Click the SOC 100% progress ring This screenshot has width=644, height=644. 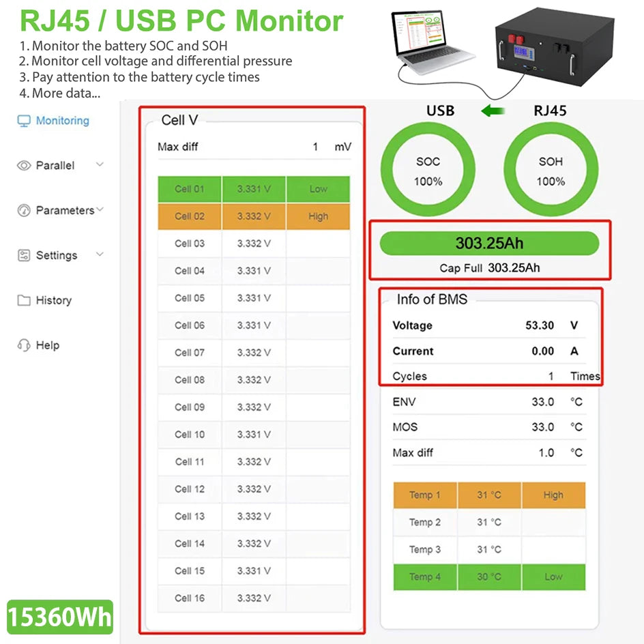pyautogui.click(x=428, y=169)
